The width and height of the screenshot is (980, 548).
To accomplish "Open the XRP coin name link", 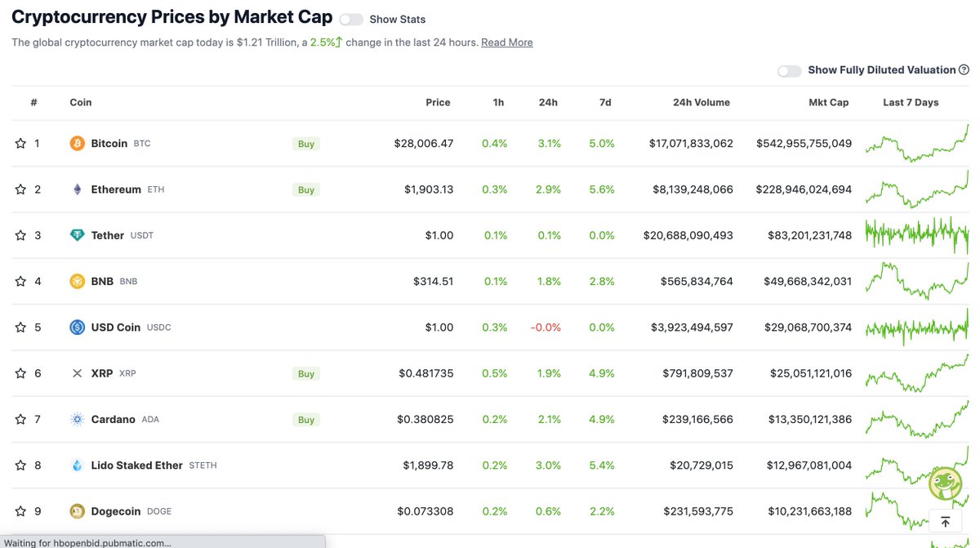I will pyautogui.click(x=102, y=373).
